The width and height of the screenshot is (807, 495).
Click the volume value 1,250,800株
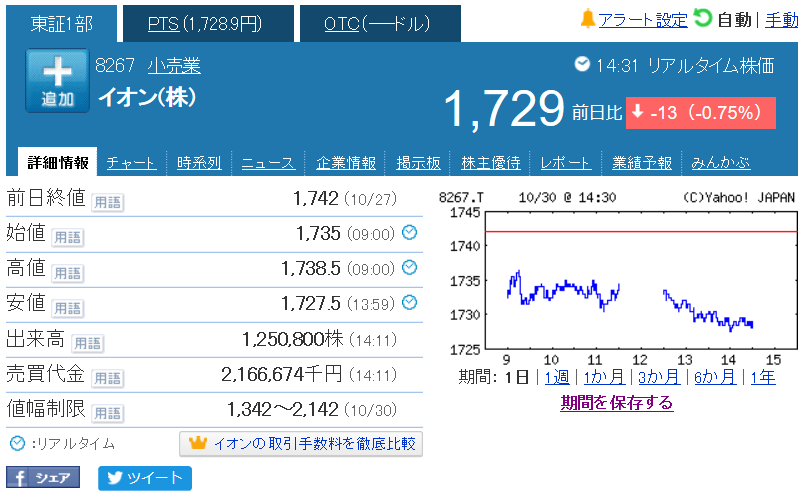(x=292, y=339)
